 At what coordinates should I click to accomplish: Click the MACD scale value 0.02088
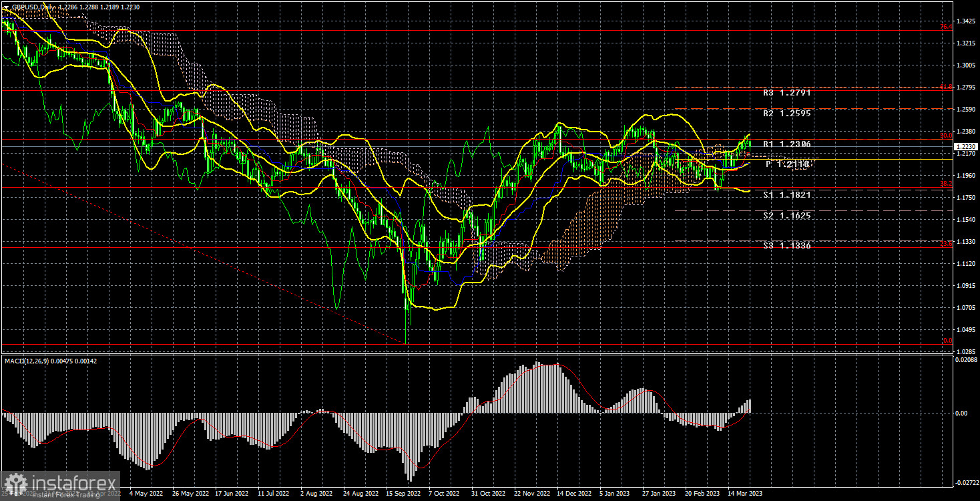pyautogui.click(x=966, y=359)
